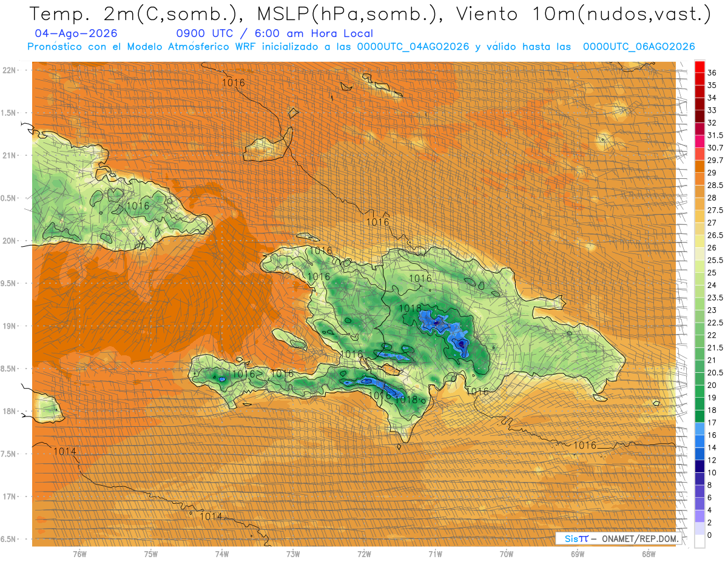Click the '69W' longitude axis label

pyautogui.click(x=577, y=554)
